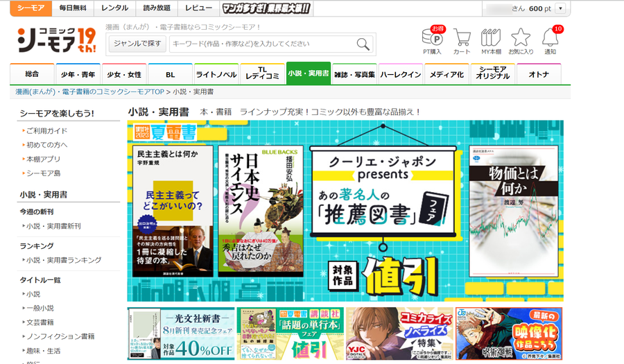The width and height of the screenshot is (624, 364).
Task: Switch to the メディア化 category tab
Action: coord(447,74)
